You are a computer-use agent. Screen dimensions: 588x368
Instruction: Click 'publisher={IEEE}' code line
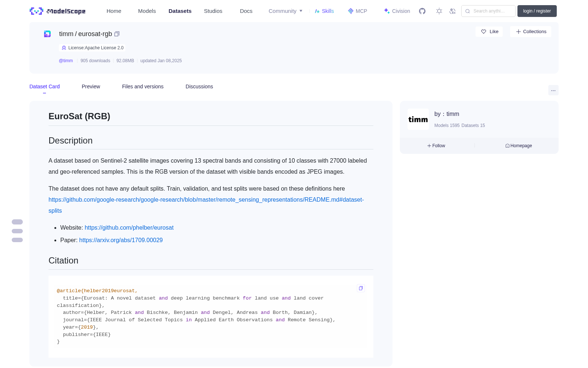(87, 335)
